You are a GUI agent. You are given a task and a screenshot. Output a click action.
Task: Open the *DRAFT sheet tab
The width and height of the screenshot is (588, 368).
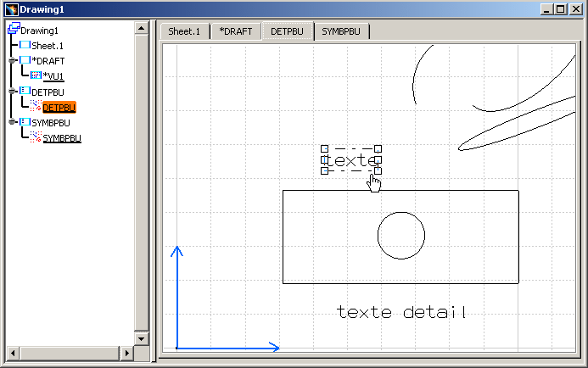[235, 31]
